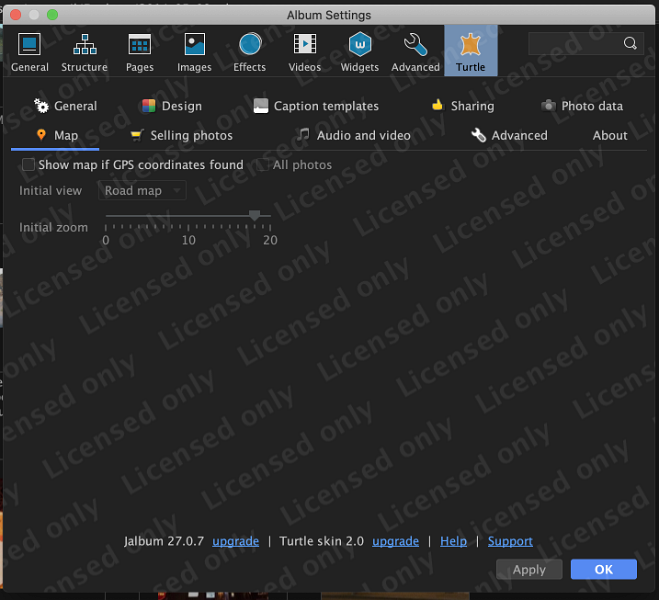Click the 'Jalbum 27.0.7' version text

163,541
